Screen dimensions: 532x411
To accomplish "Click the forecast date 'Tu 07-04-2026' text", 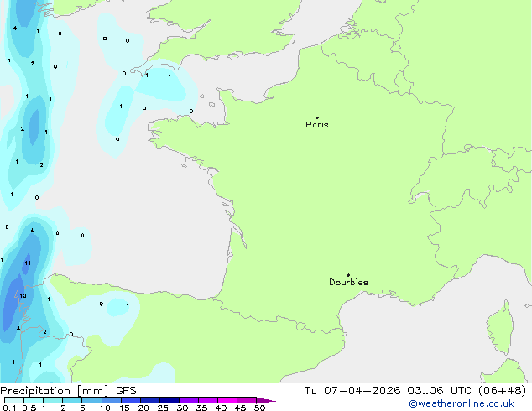I will coord(352,391).
